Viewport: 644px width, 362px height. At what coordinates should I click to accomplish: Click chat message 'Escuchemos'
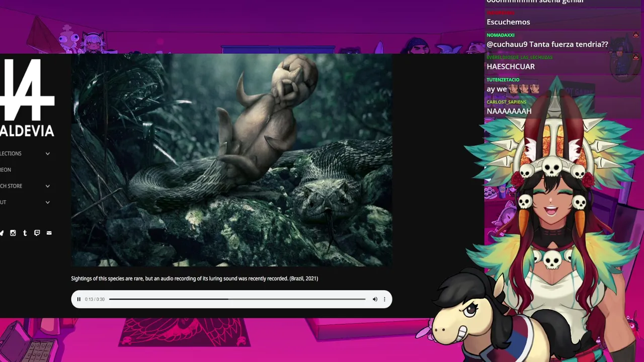tap(508, 22)
